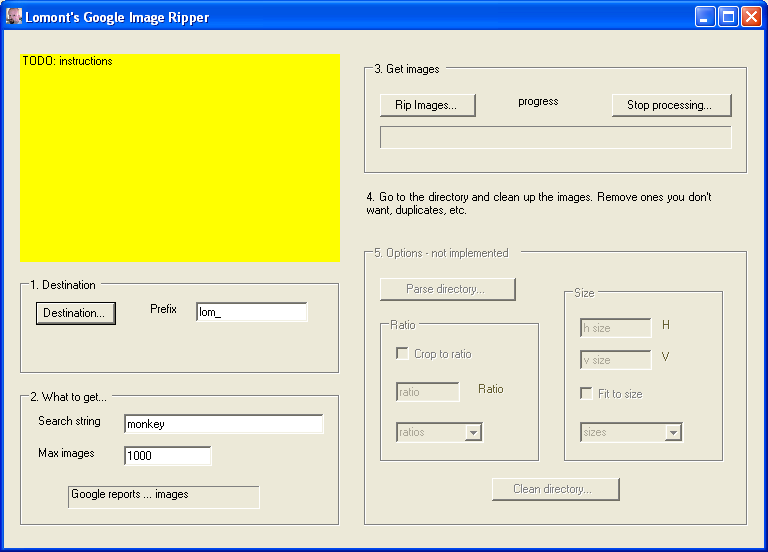Focus the Prefix text field

(x=251, y=312)
